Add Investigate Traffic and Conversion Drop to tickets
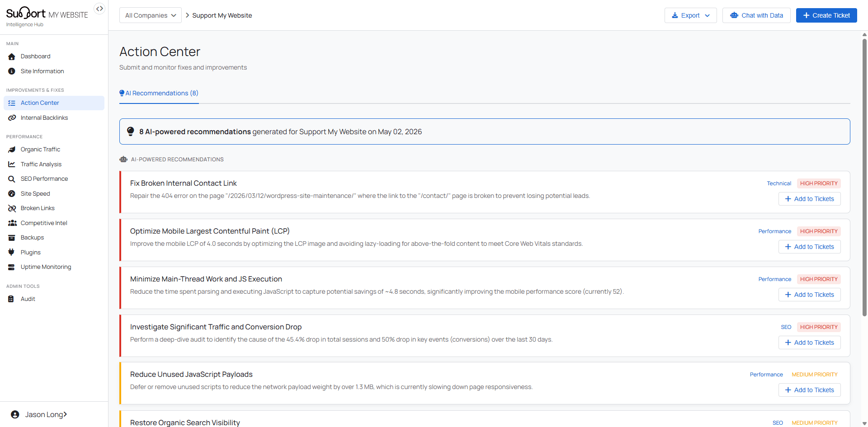Image resolution: width=868 pixels, height=427 pixels. click(809, 343)
